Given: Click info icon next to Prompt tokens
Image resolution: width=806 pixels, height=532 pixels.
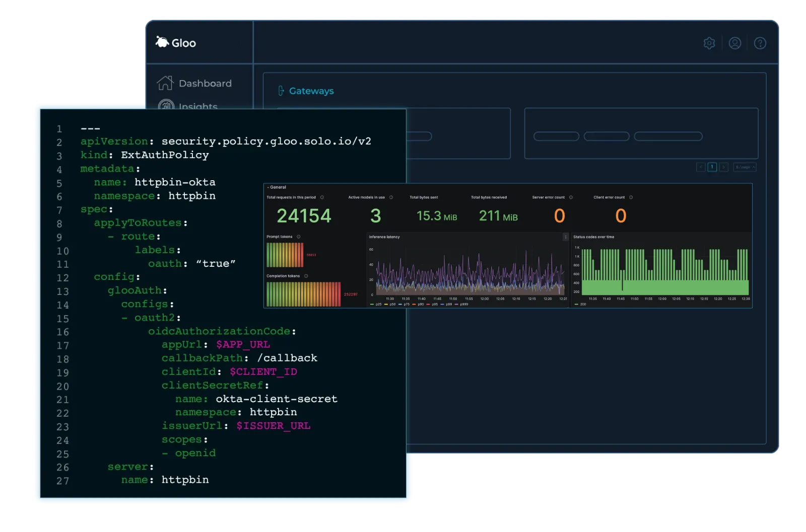Looking at the screenshot, I should pyautogui.click(x=299, y=237).
